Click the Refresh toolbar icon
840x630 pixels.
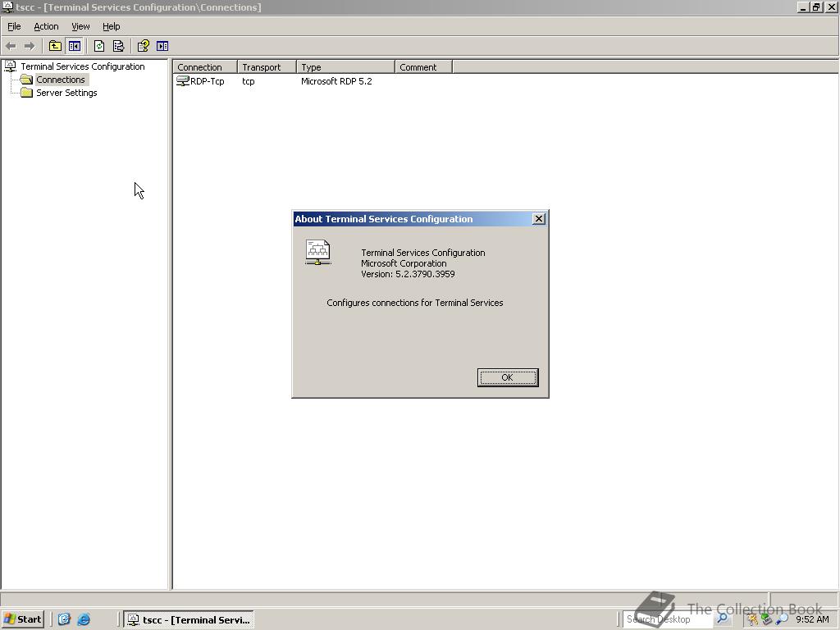(99, 46)
